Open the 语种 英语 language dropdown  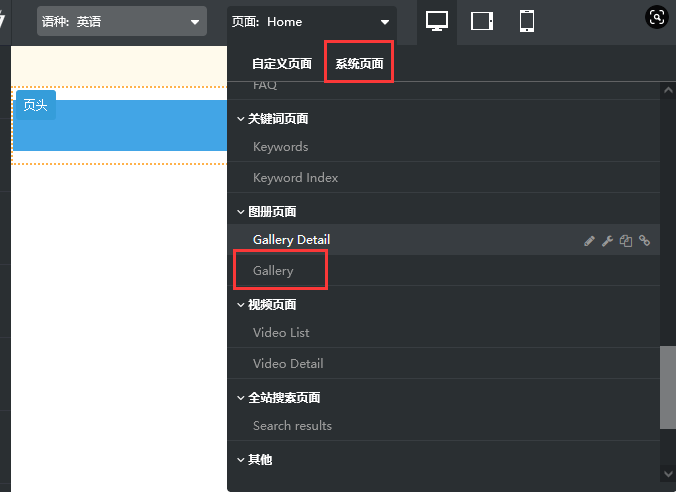[122, 21]
